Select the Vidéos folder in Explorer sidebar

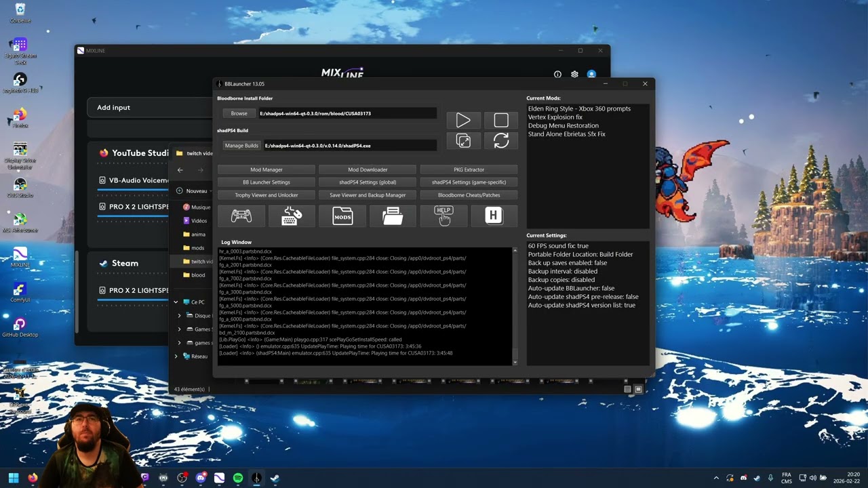(x=195, y=221)
